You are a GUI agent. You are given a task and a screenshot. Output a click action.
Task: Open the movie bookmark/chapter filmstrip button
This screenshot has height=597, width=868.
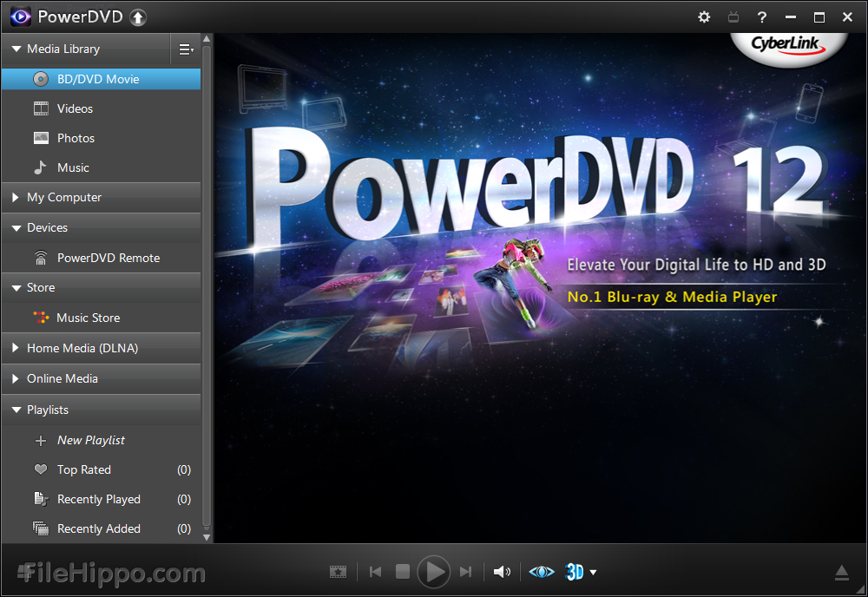click(338, 572)
